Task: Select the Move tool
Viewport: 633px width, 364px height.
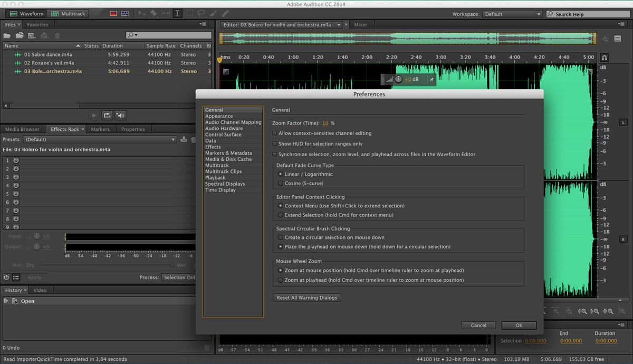Action: [x=142, y=14]
